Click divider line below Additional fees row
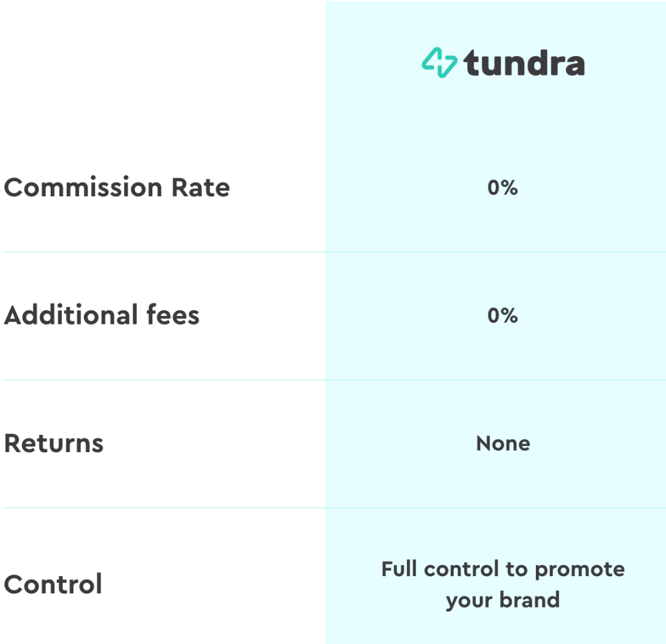The width and height of the screenshot is (666, 644). tap(334, 380)
